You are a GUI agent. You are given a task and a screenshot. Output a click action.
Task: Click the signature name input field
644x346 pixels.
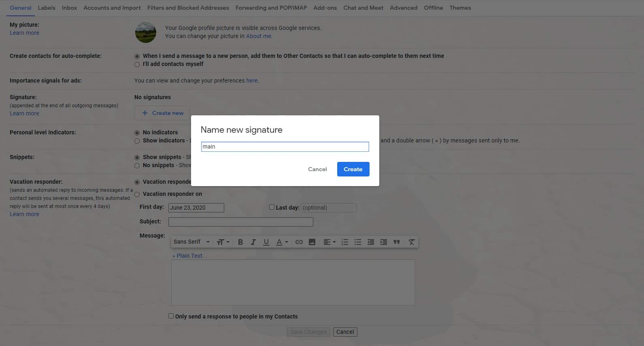coord(285,146)
